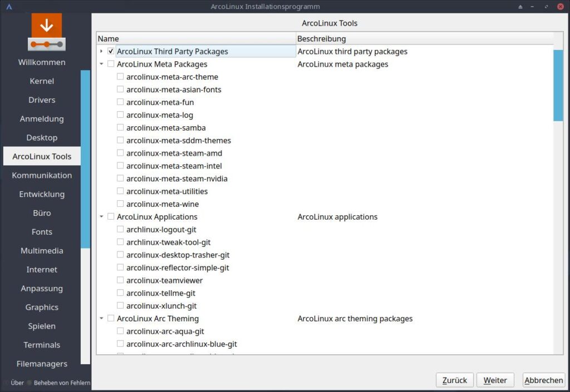Expand ArcoLinux Third Party Packages tree
570x392 pixels.
click(x=101, y=51)
